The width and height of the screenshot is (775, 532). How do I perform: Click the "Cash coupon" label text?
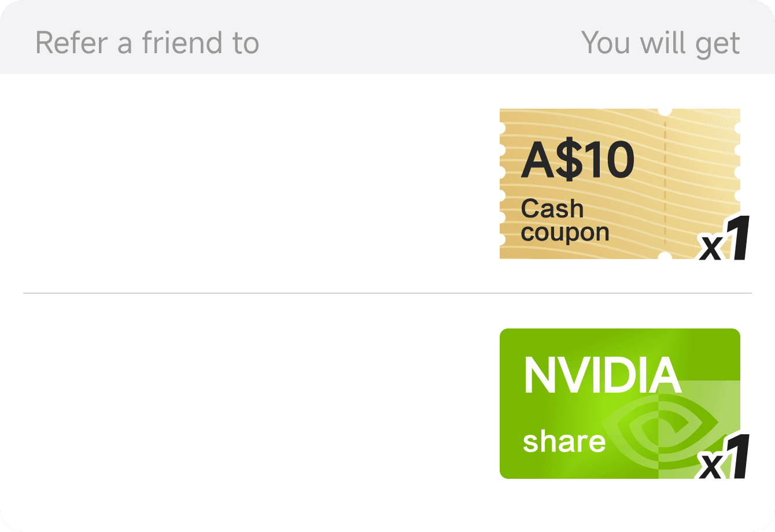(564, 220)
